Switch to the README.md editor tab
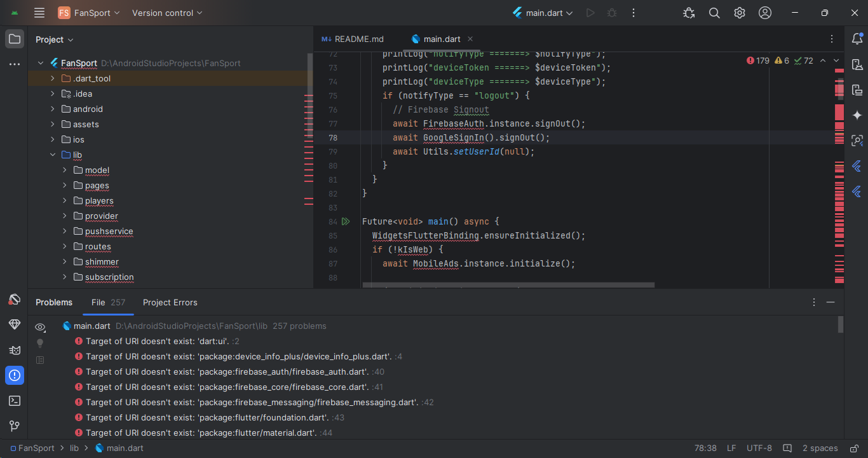 353,39
